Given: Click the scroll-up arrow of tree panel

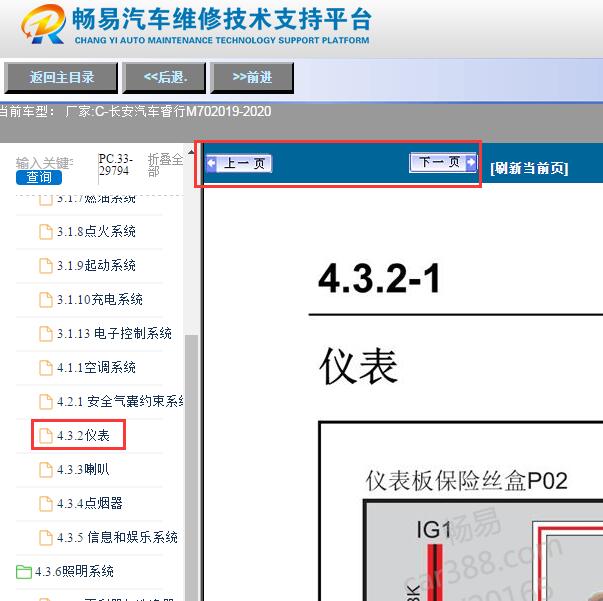Looking at the screenshot, I should pyautogui.click(x=191, y=153).
